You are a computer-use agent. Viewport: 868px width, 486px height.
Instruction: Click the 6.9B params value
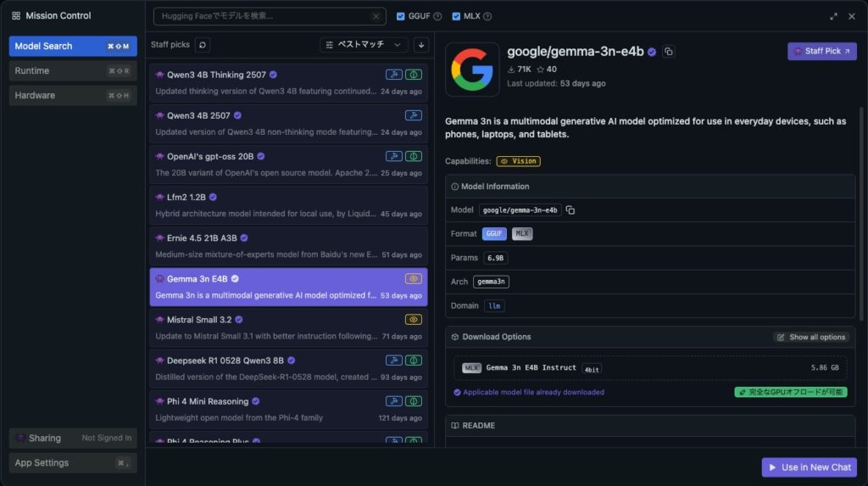coord(495,258)
